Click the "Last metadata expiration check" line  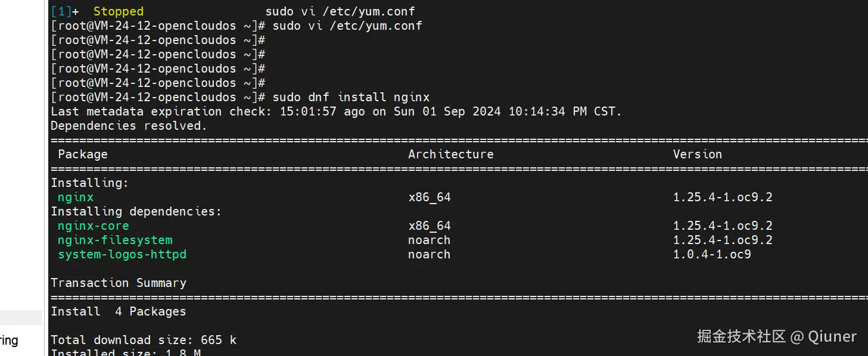pos(336,111)
